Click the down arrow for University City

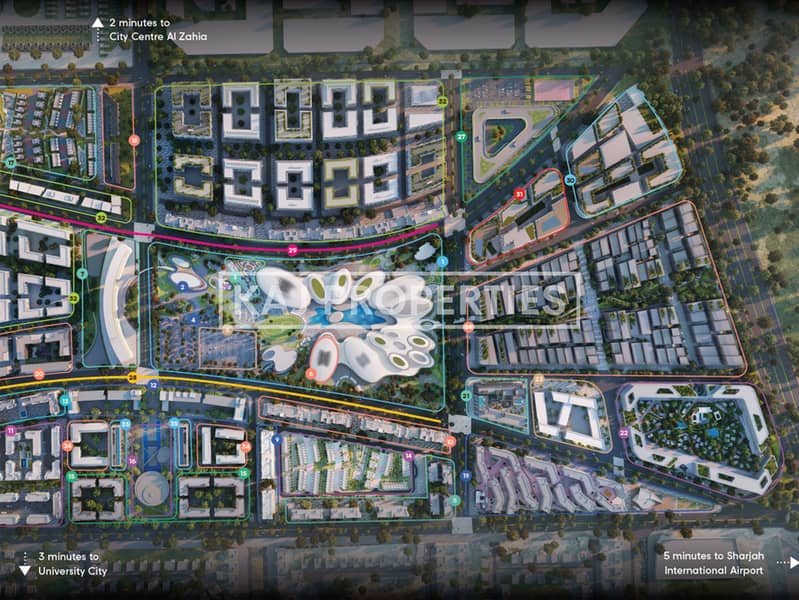[x=24, y=571]
